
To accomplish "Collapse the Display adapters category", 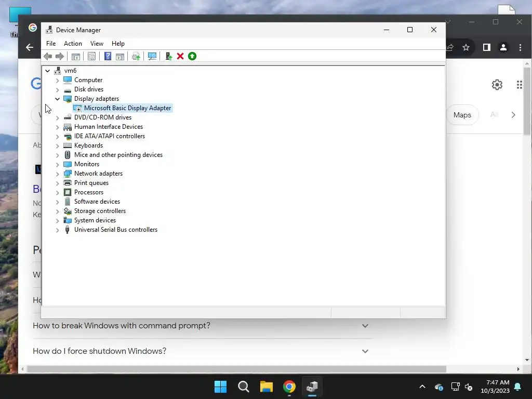I will (x=57, y=99).
